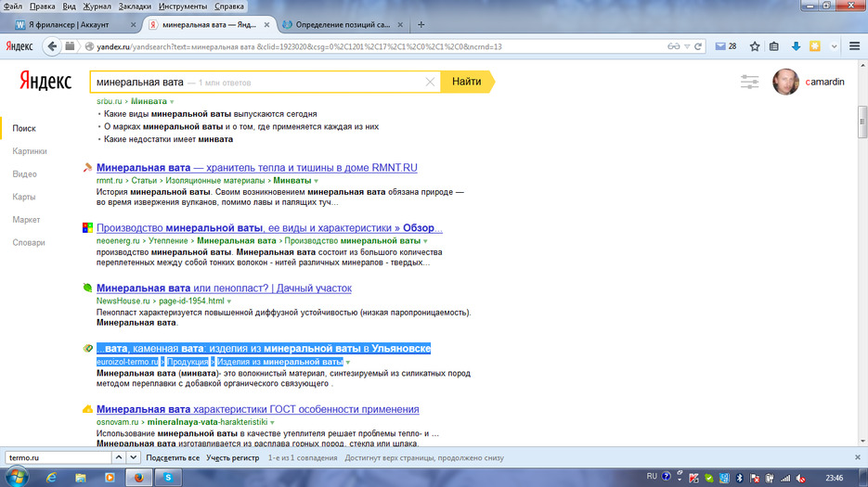
Task: Open the Файл menu
Action: pos(13,6)
